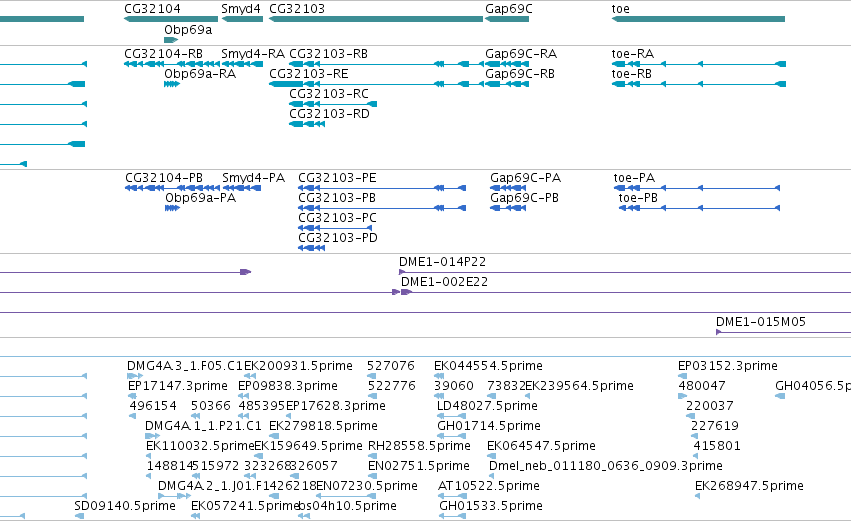Select feature 227619
Screen dimensions: 851x521
[715, 426]
